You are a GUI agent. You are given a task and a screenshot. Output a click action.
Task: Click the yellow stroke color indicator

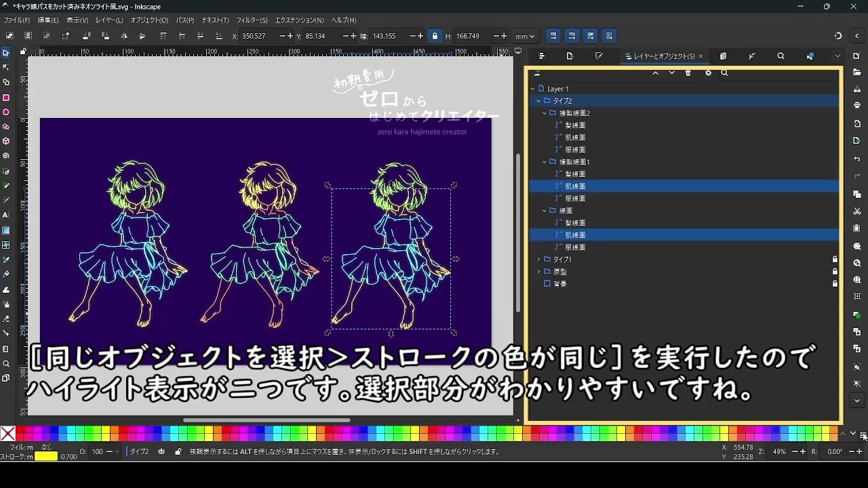(46, 456)
